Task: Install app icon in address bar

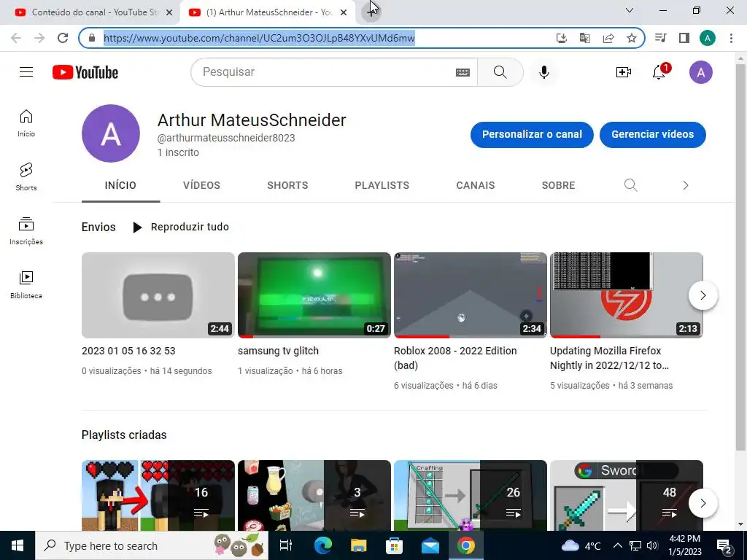Action: [562, 38]
